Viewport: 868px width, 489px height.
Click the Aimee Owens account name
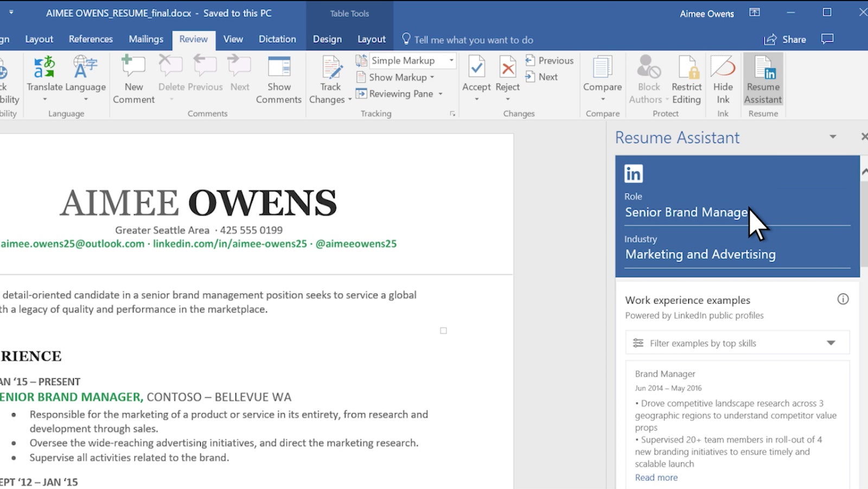707,14
